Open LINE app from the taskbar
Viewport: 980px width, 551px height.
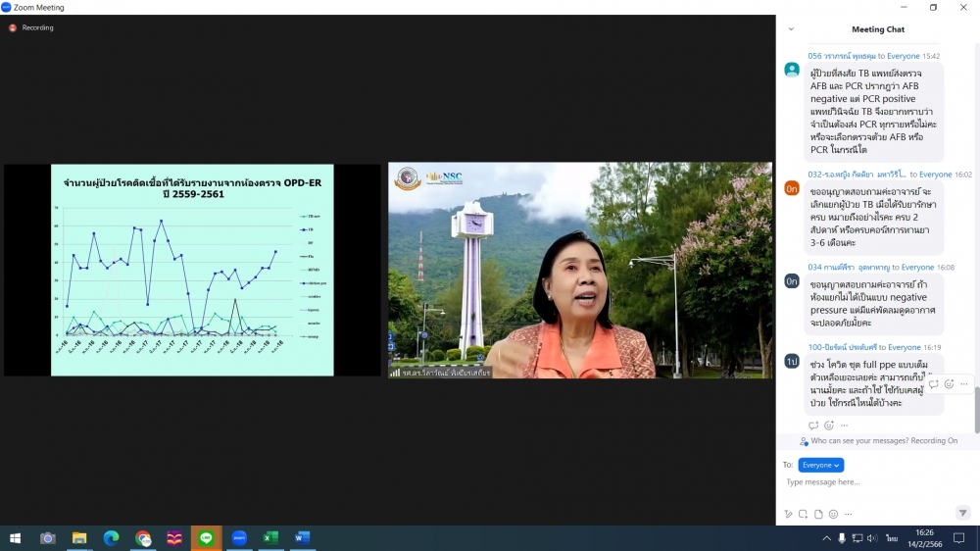pos(206,538)
